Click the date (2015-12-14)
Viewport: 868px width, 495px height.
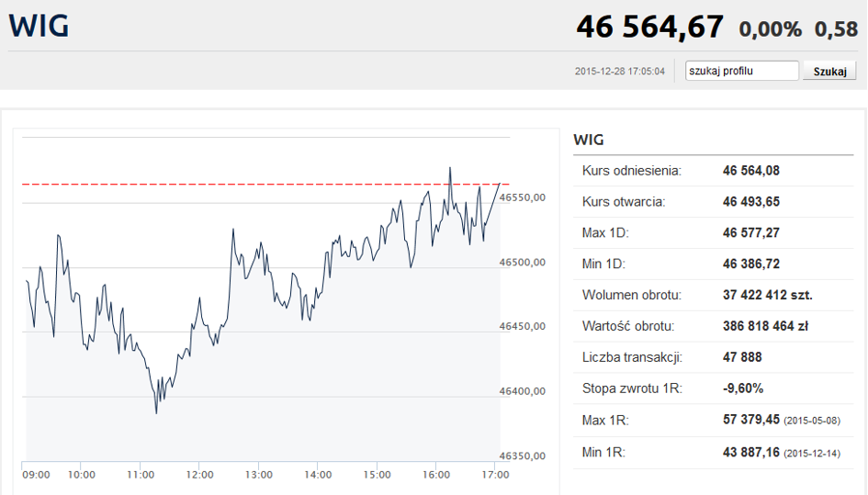812,454
